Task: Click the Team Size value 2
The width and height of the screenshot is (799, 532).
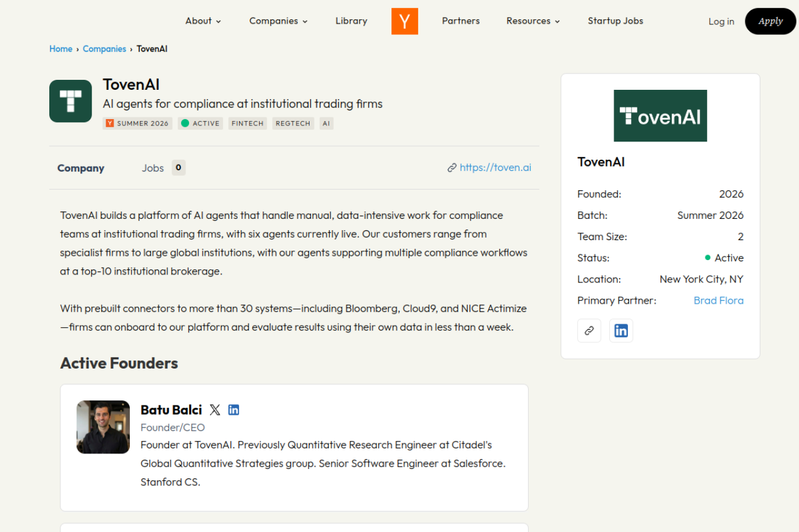Action: point(741,237)
